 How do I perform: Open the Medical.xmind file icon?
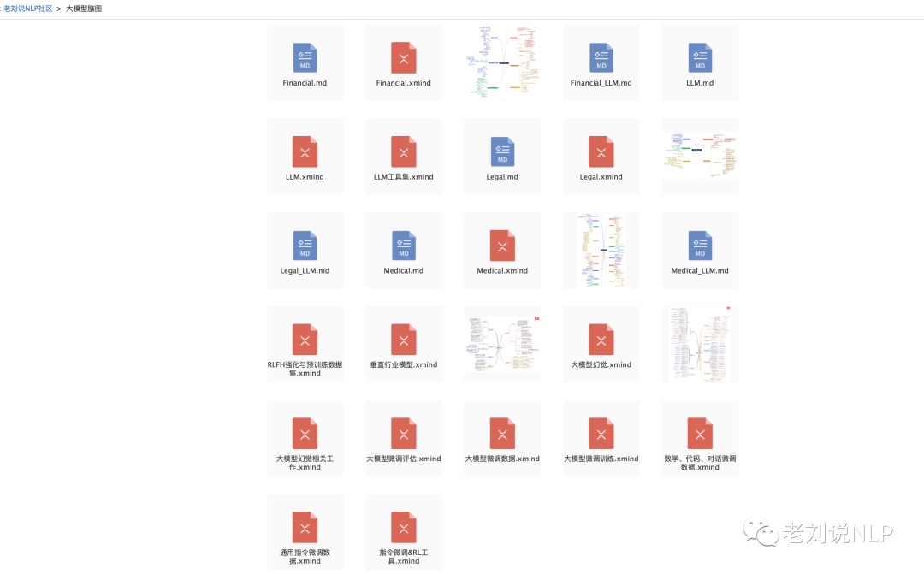coord(503,246)
